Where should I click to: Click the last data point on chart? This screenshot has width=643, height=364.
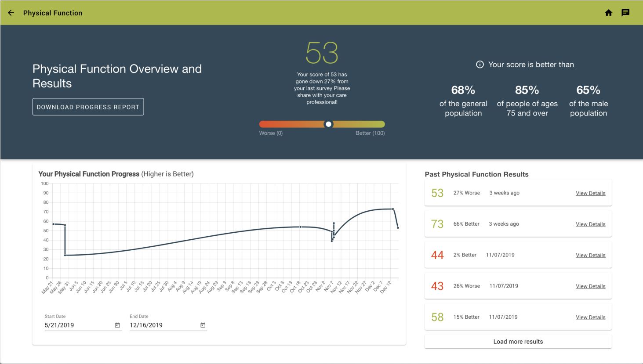[x=398, y=227]
